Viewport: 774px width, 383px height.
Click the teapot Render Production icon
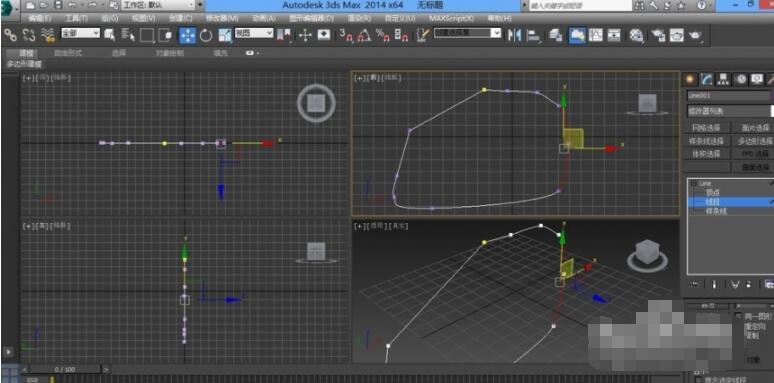click(696, 36)
